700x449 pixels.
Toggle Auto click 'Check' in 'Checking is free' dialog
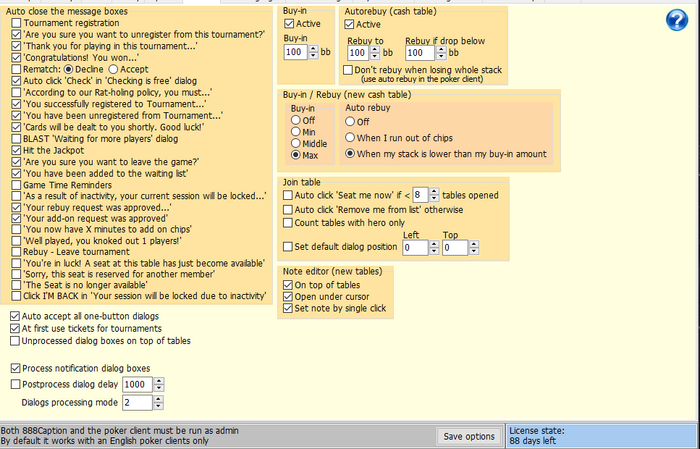[x=16, y=81]
